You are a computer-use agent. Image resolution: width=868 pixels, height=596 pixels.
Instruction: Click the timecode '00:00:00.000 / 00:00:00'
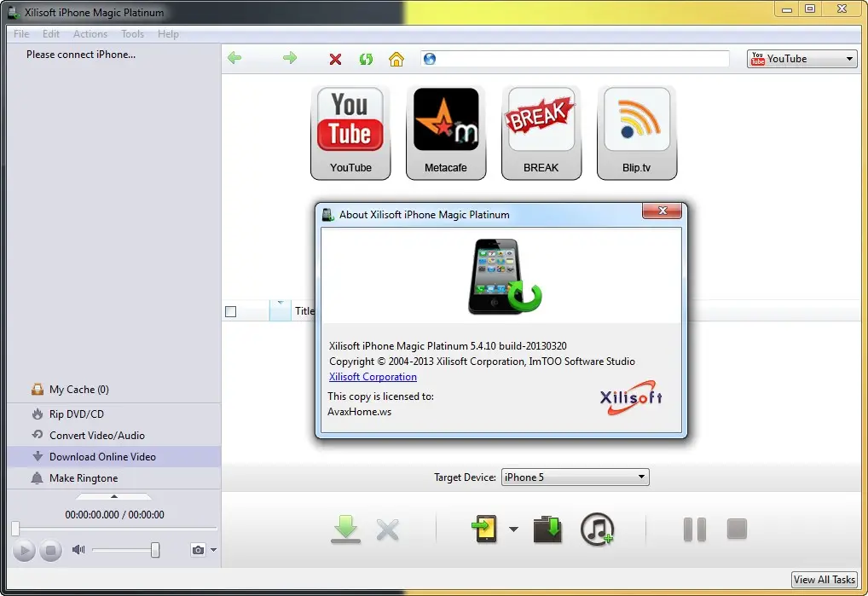pos(114,515)
